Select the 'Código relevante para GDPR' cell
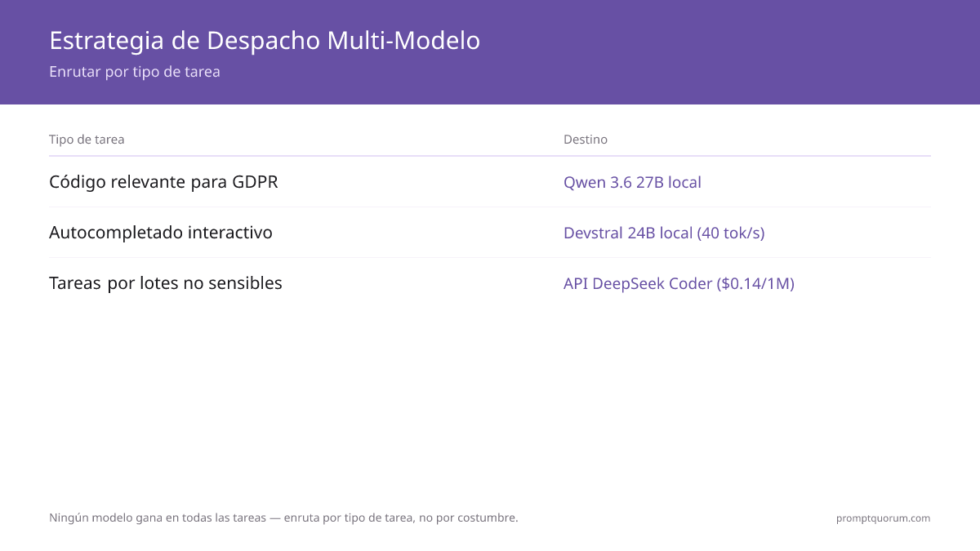The width and height of the screenshot is (980, 551). click(x=163, y=182)
